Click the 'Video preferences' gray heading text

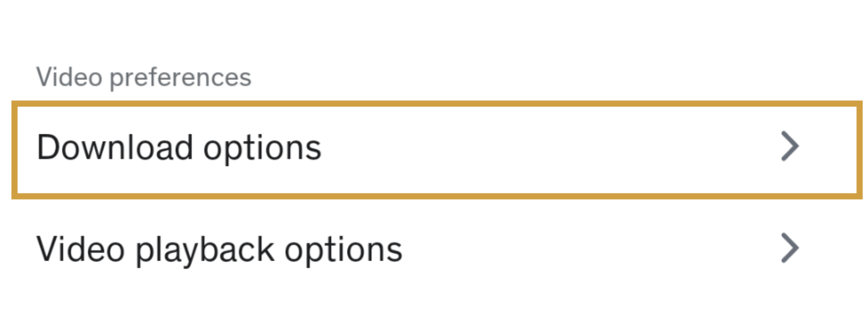point(144,77)
